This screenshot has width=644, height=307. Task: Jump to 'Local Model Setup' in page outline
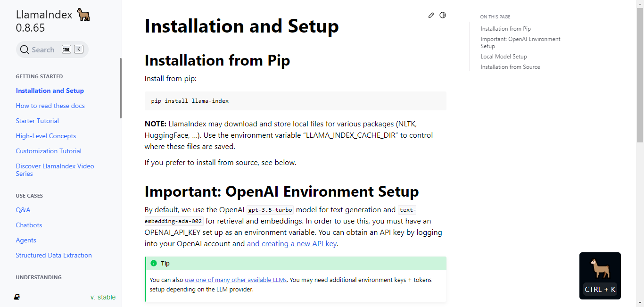pos(504,57)
